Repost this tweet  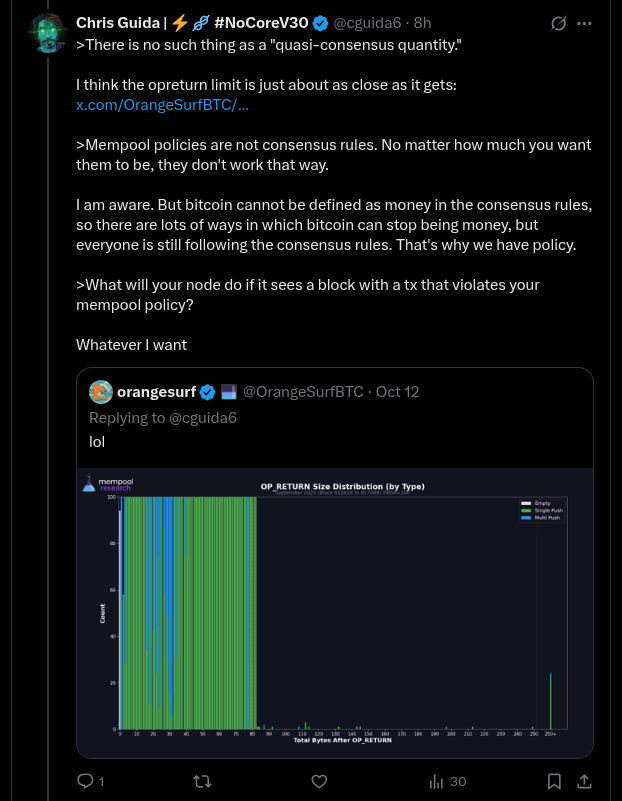click(201, 781)
